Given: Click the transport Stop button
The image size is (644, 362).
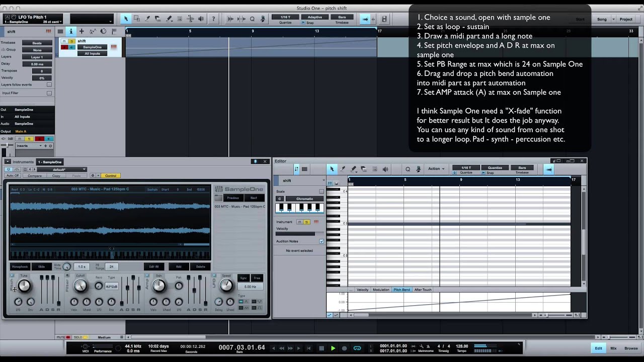Looking at the screenshot, I should pyautogui.click(x=321, y=348).
